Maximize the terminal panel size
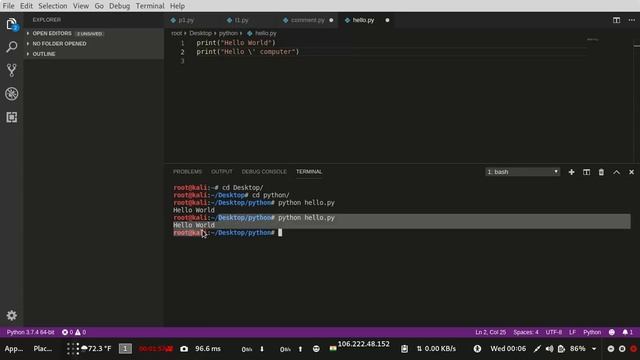This screenshot has height=360, width=640. (616, 172)
